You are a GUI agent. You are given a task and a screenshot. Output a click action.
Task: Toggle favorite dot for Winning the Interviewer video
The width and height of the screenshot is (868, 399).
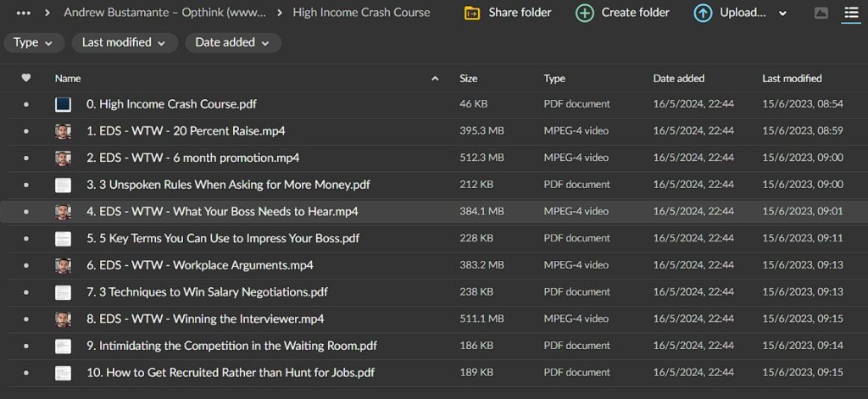click(x=26, y=319)
